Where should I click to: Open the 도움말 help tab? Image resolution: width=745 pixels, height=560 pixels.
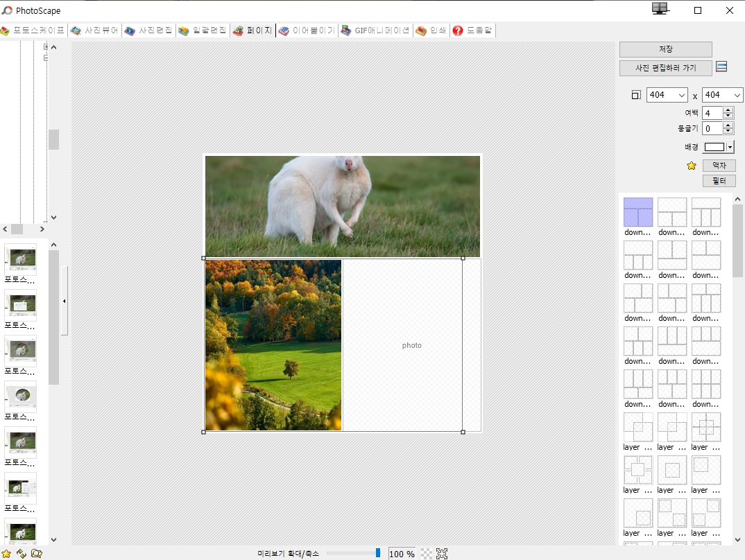tap(472, 30)
